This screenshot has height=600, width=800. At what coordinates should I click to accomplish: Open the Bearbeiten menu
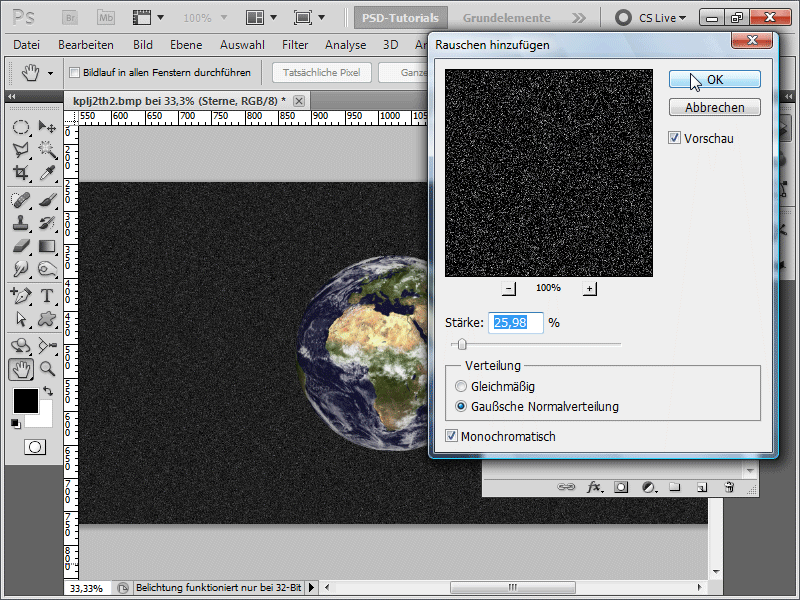tap(86, 45)
